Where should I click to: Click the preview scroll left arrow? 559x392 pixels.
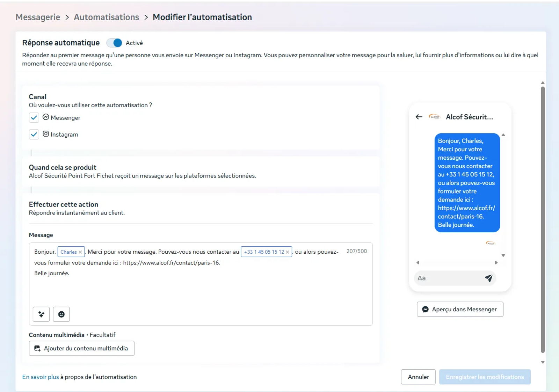tap(418, 262)
